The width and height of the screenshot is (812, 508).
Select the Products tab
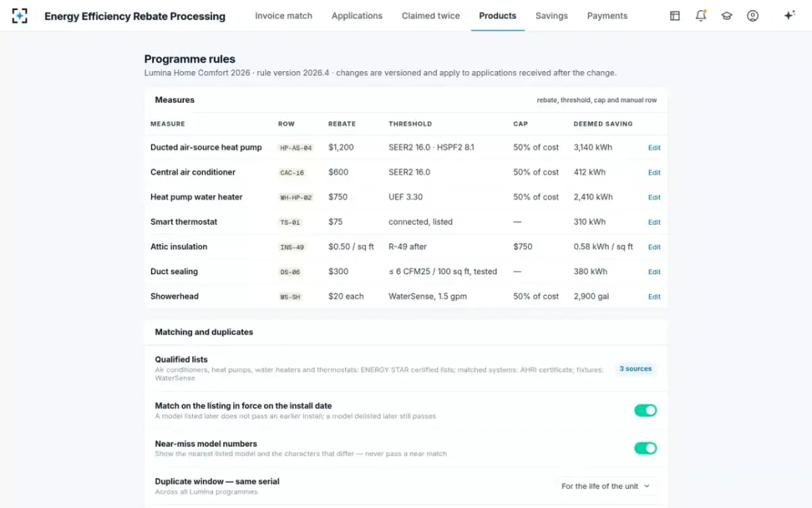click(x=497, y=16)
